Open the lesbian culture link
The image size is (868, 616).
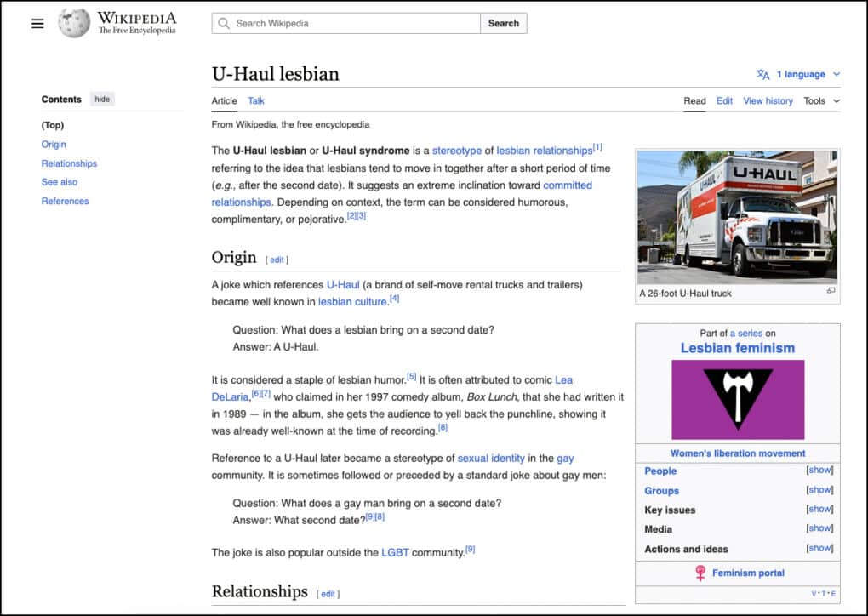(352, 302)
